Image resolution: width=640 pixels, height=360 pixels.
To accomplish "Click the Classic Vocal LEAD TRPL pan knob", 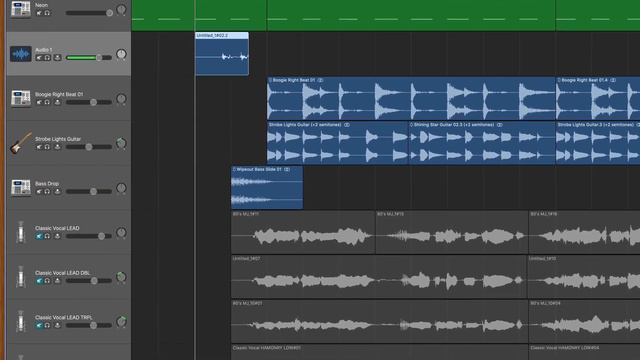I will point(121,322).
